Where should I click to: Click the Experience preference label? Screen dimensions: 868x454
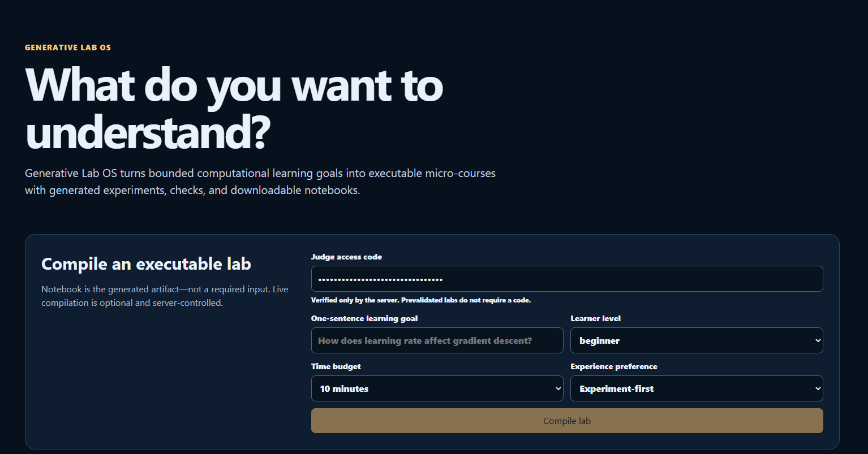pos(614,366)
